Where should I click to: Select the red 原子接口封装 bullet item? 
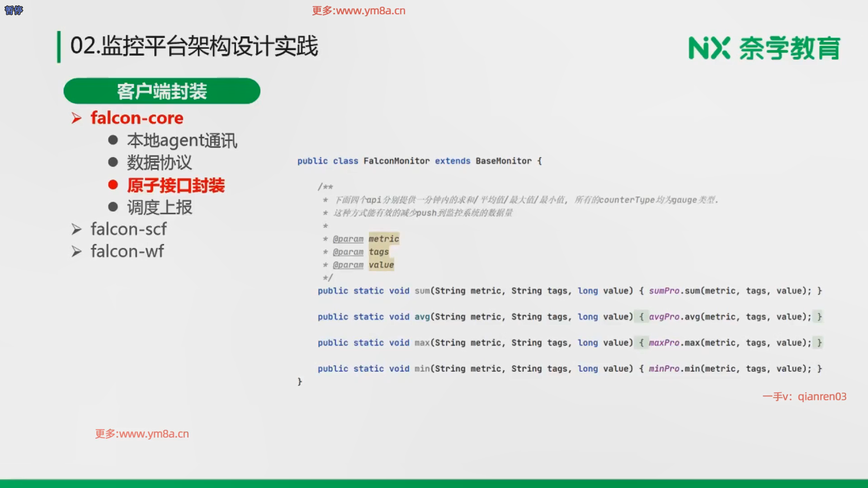tap(175, 185)
